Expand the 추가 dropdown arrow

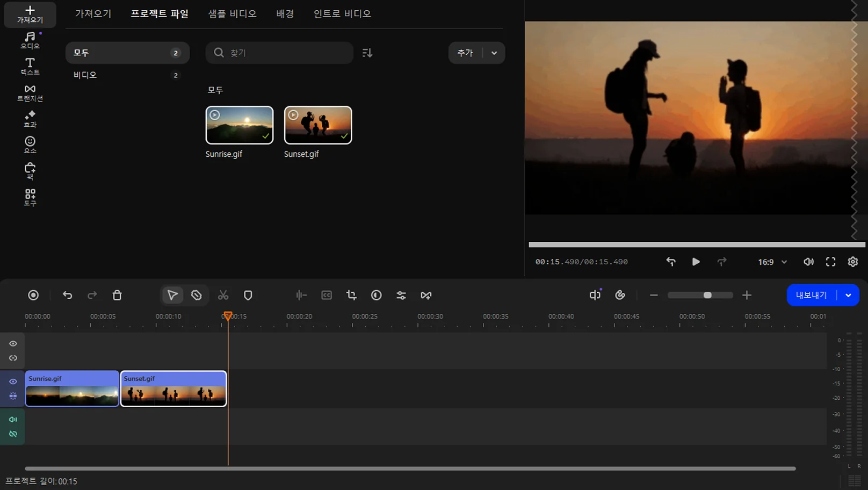tap(494, 53)
